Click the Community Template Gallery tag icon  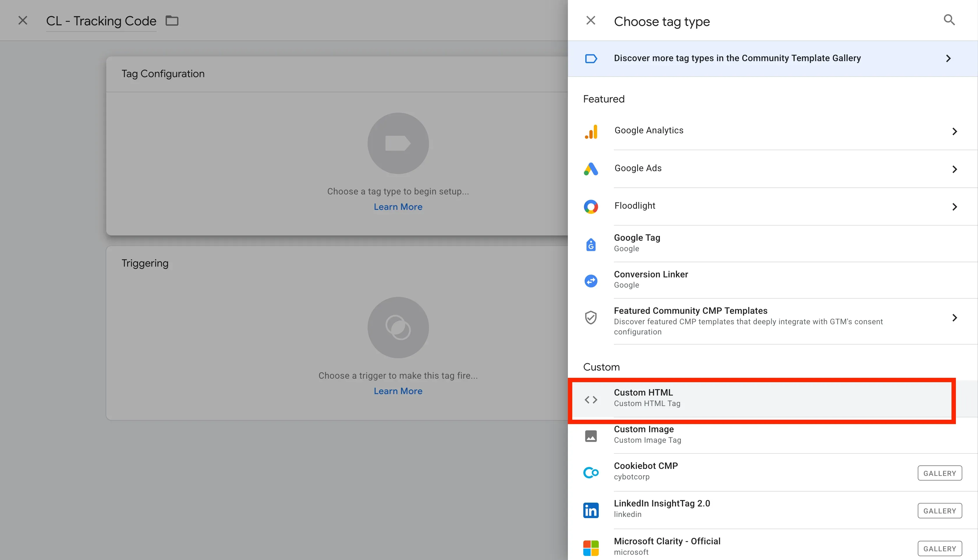click(x=591, y=59)
